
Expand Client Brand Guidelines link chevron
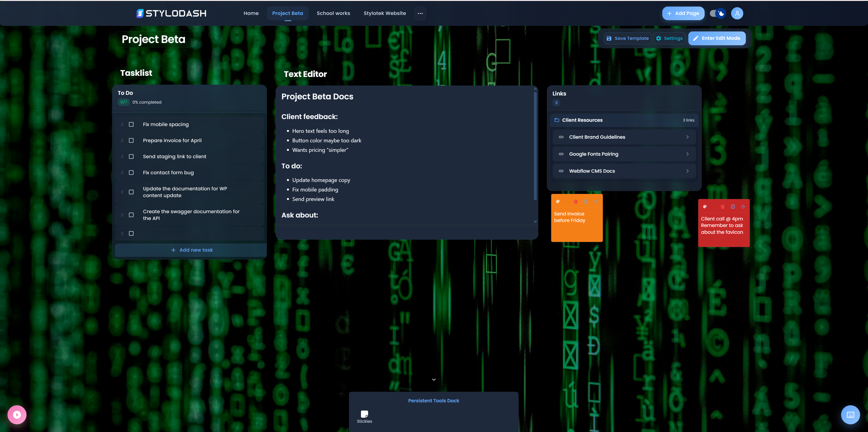coord(687,137)
